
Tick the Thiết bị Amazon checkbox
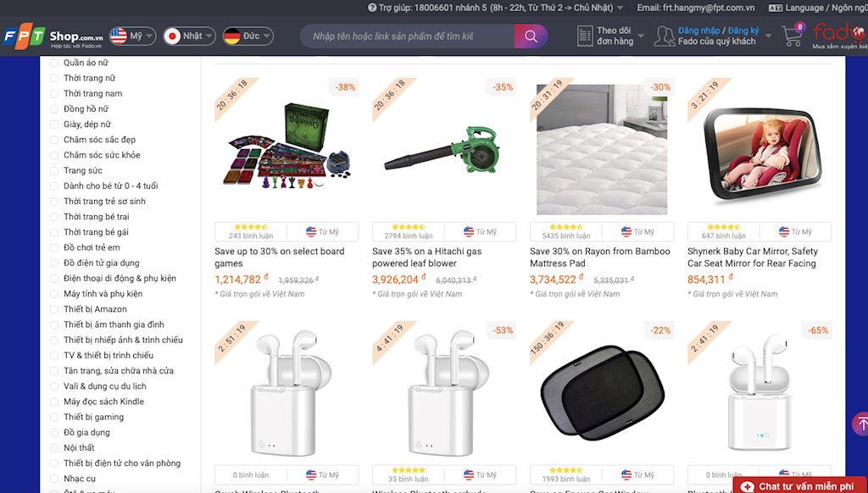coord(54,309)
